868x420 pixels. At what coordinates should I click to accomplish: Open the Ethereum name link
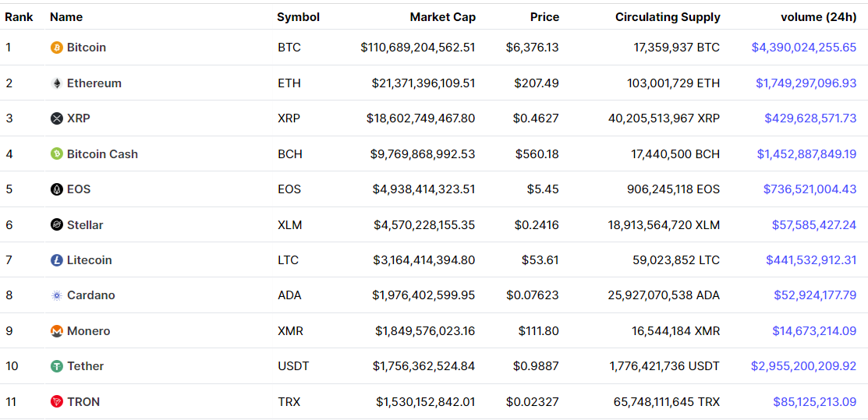point(94,83)
